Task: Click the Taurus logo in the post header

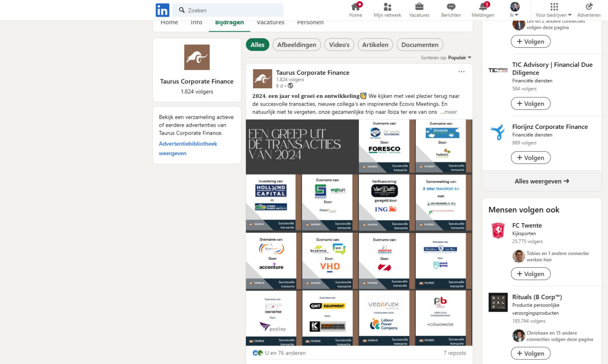Action: (262, 79)
